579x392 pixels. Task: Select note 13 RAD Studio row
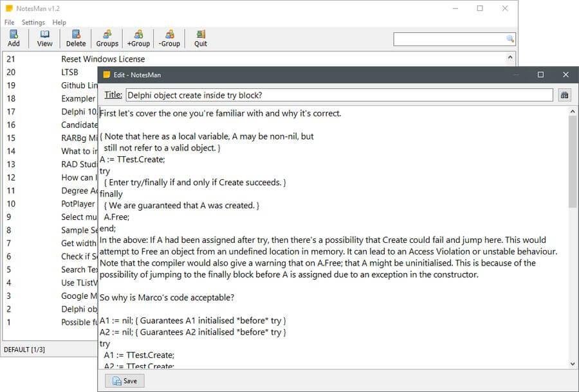coord(51,165)
